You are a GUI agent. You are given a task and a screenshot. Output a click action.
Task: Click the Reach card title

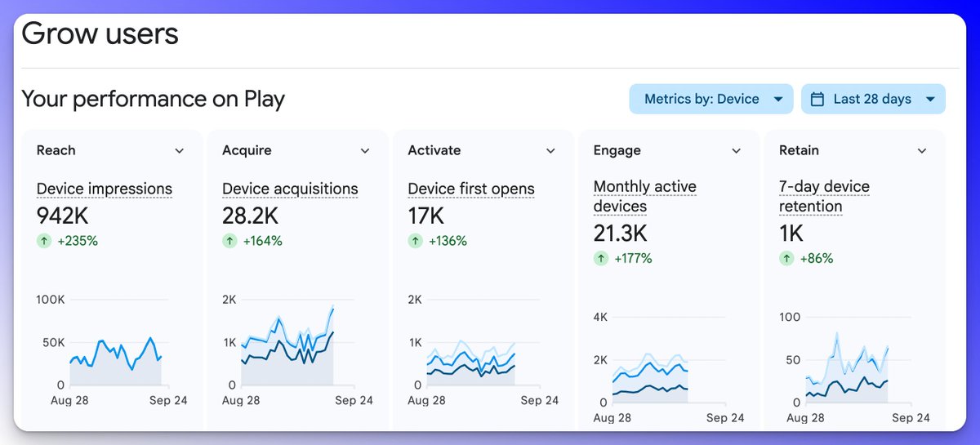tap(56, 150)
